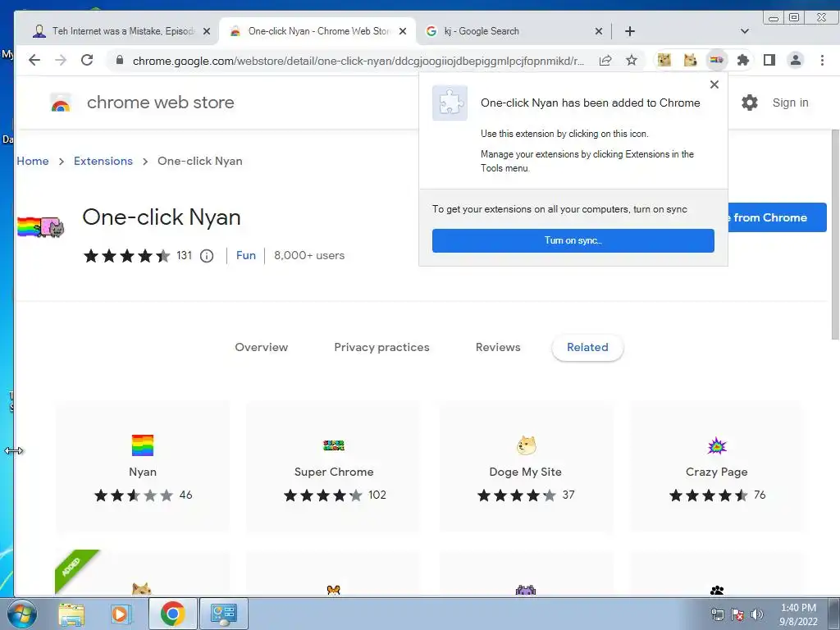Open the Overview section
840x630 pixels.
pyautogui.click(x=262, y=347)
